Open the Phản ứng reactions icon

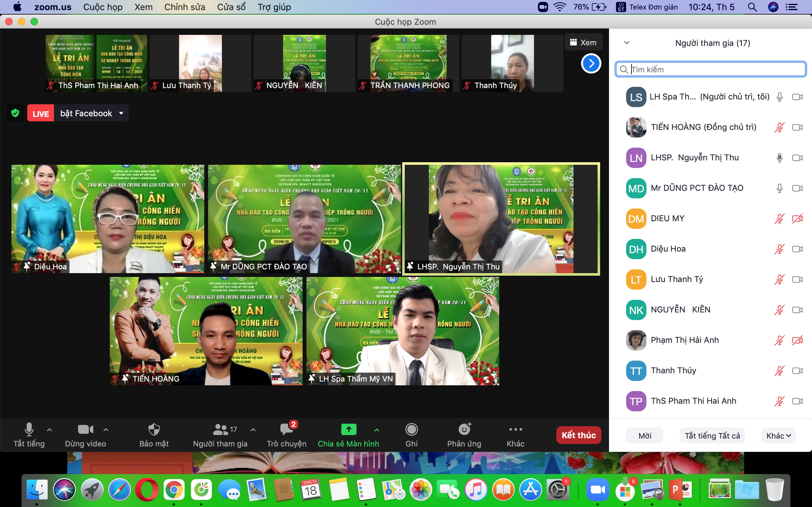point(464,430)
